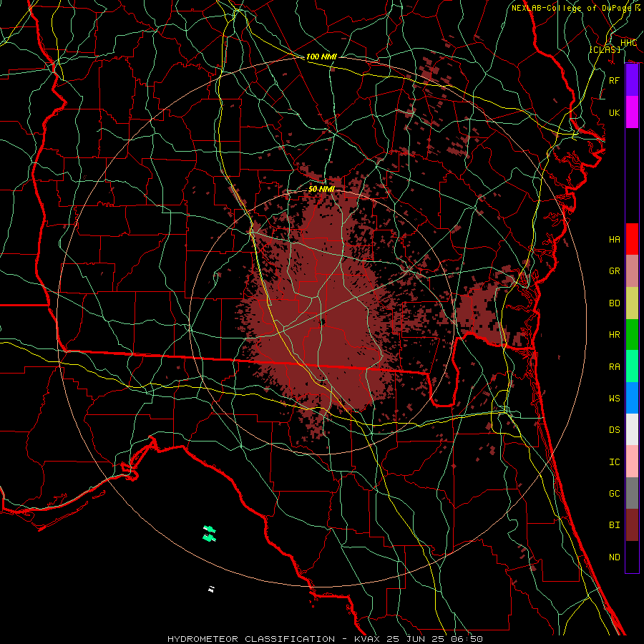Click the green RA echo over the Gulf
The width and height of the screenshot is (644, 644).
tap(210, 533)
